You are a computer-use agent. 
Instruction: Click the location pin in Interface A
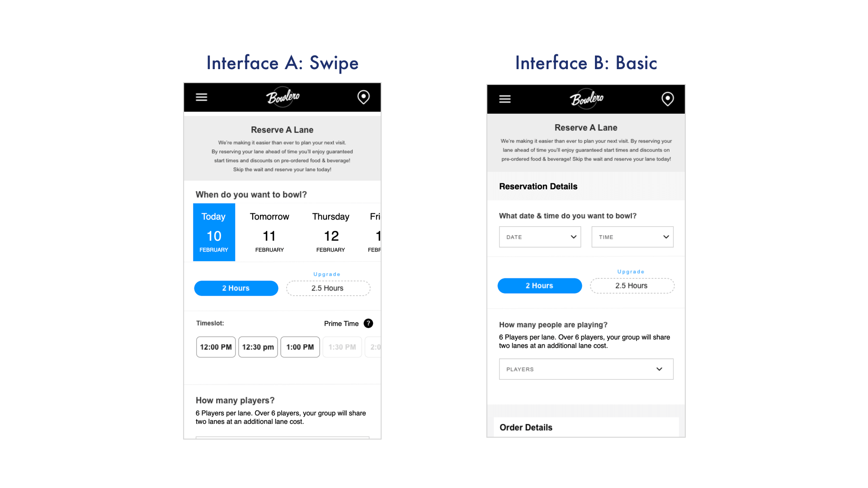point(363,97)
